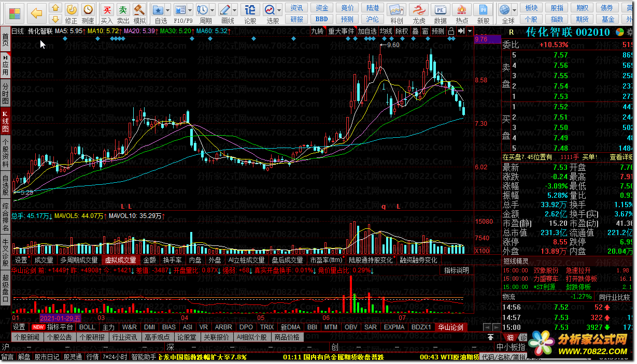637x364 pixels.
Task: Go back with the yellow left arrow
Action: [x=36, y=13]
